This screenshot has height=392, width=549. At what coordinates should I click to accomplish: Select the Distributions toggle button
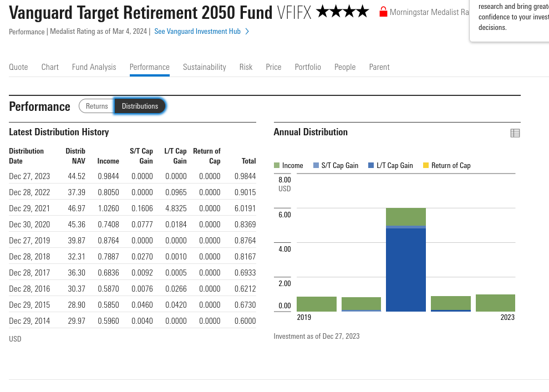pyautogui.click(x=140, y=106)
